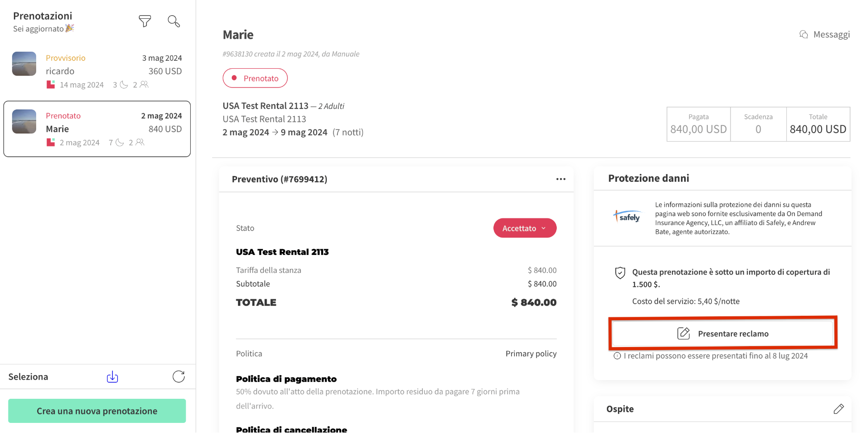
Task: Click the Totale 840,00 USD box
Action: pos(818,124)
